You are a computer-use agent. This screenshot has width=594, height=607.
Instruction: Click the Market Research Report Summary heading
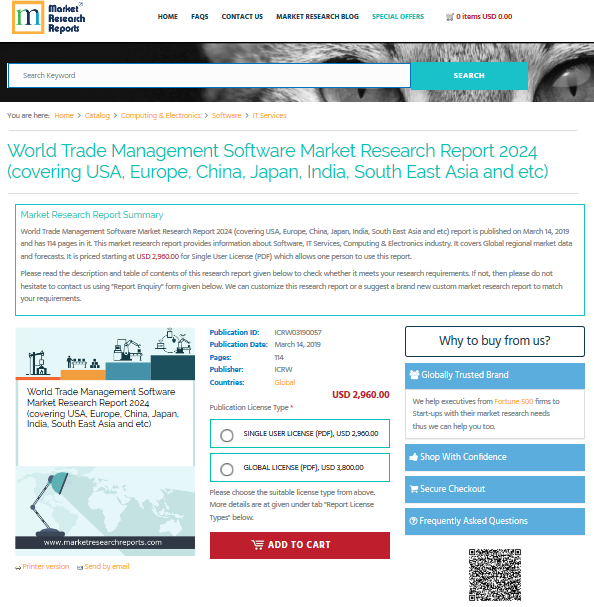(92, 215)
